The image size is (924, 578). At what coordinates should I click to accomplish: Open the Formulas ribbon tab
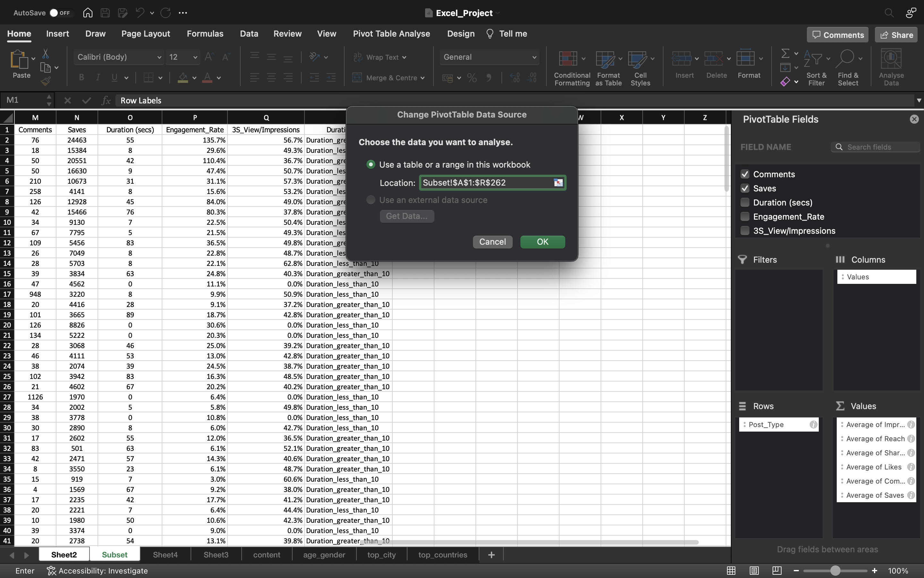[x=205, y=34]
